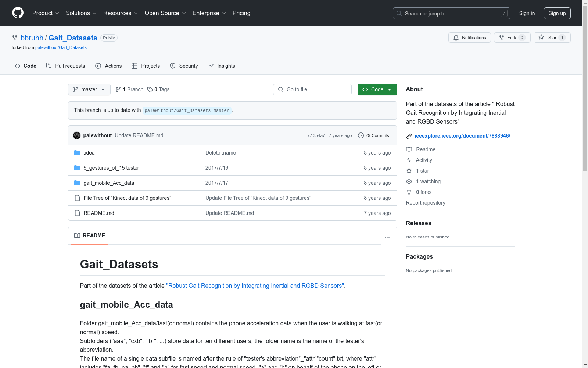Screen dimensions: 588x368
Task: Click the star icon in Star button
Action: [541, 37]
